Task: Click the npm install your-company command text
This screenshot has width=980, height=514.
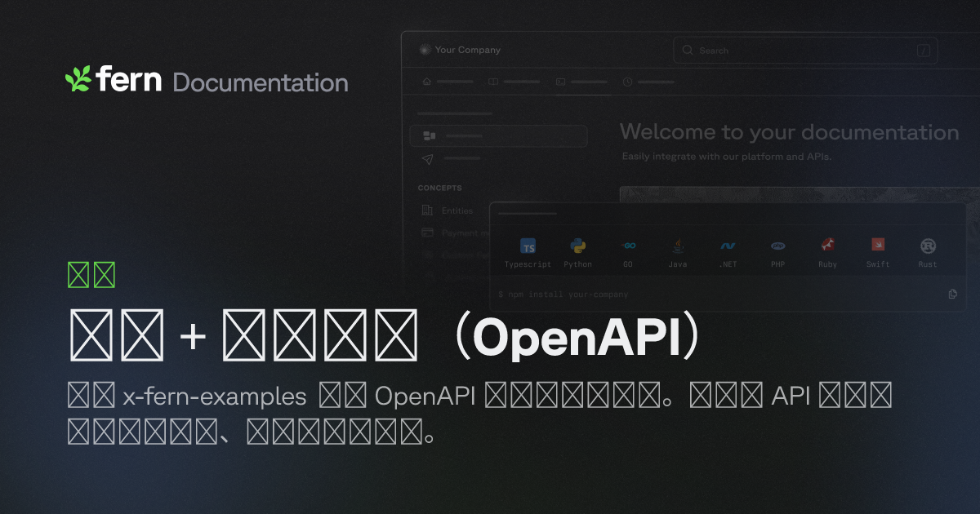Action: click(563, 294)
